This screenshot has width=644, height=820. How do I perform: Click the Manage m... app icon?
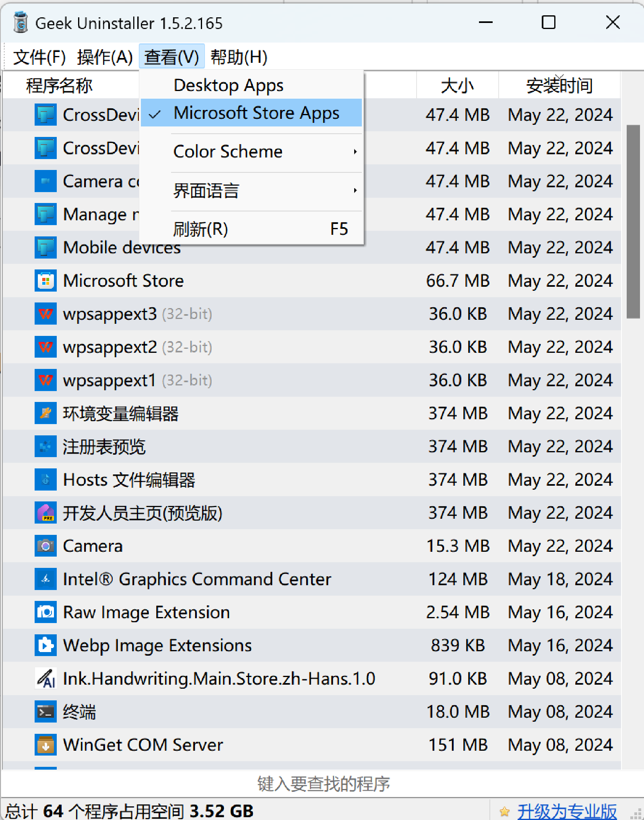click(x=45, y=214)
